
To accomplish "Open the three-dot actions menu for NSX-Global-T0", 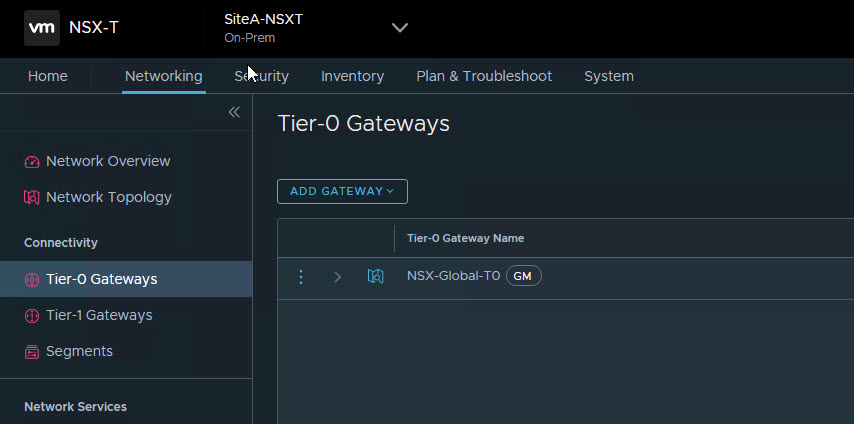I will click(301, 277).
